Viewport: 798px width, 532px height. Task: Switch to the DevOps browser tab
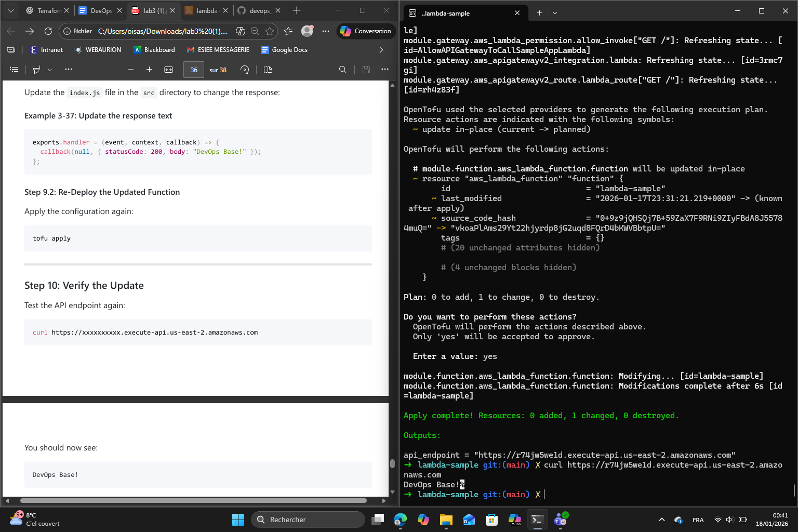click(100, 10)
